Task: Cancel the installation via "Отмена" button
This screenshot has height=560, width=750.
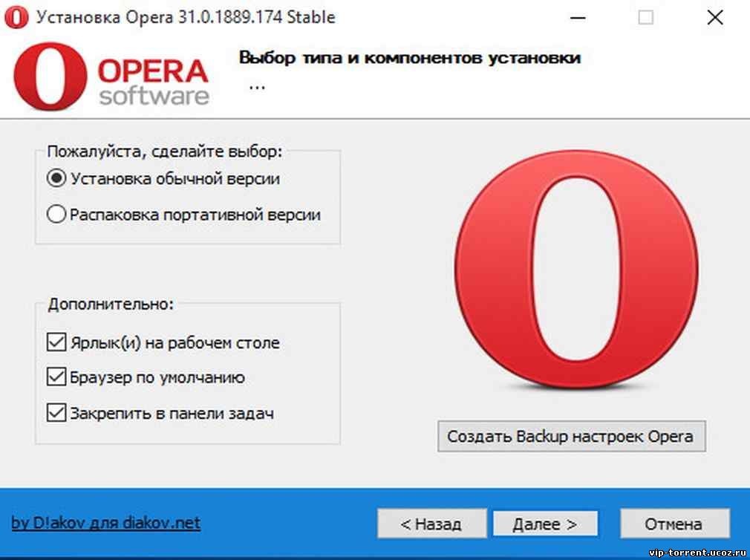Action: point(674,524)
